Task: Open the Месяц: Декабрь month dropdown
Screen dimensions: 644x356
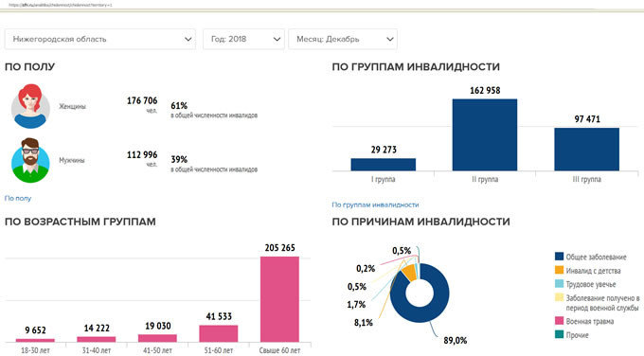Action: tap(343, 39)
